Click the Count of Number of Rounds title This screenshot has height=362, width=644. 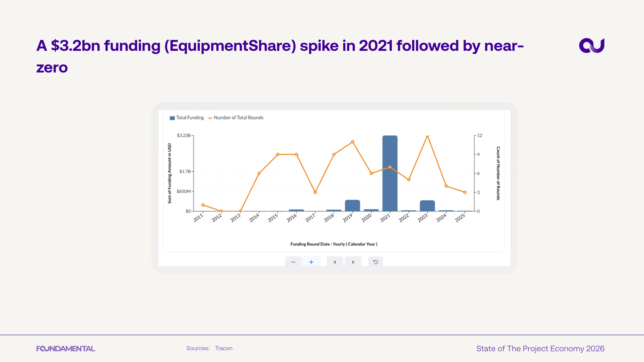coord(498,173)
